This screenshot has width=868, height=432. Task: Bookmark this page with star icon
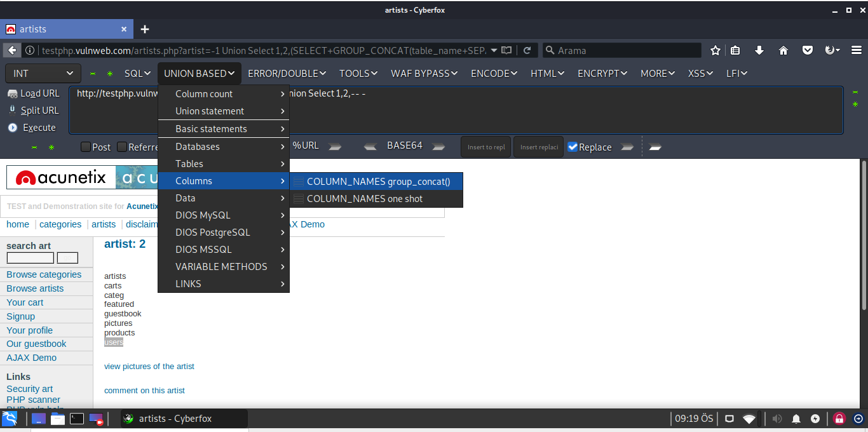point(715,50)
